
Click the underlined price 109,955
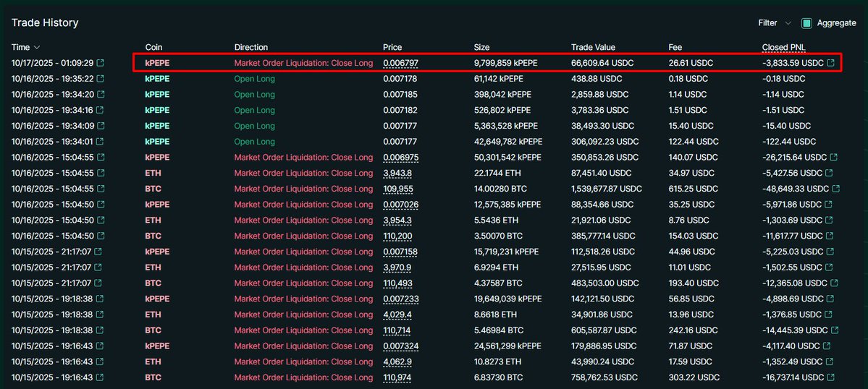pyautogui.click(x=398, y=189)
